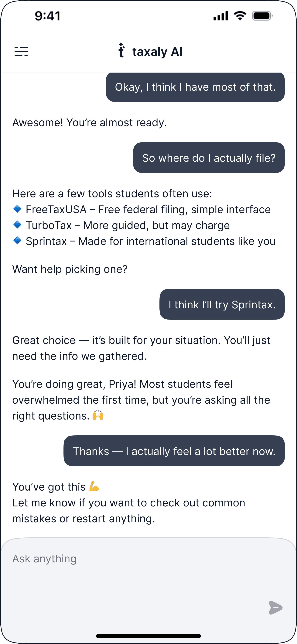Tap the 'Thanks — I actually feel' message bubble
Screen dimensions: 297x644
[174, 451]
